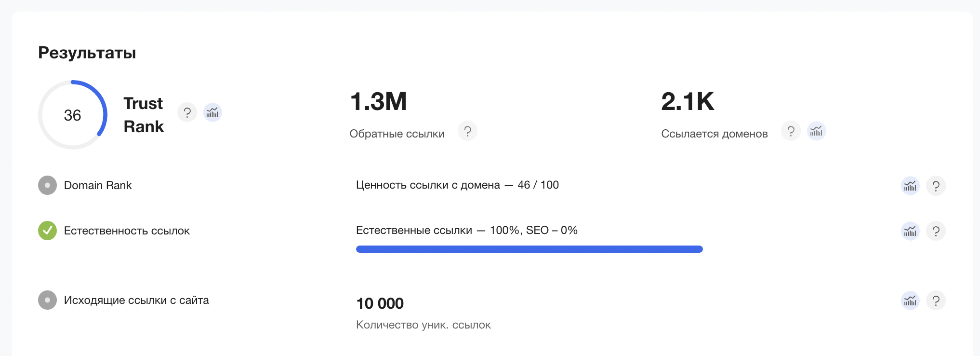
Task: Click the help icon for Исходящие ссылки с сайта
Action: (x=936, y=300)
